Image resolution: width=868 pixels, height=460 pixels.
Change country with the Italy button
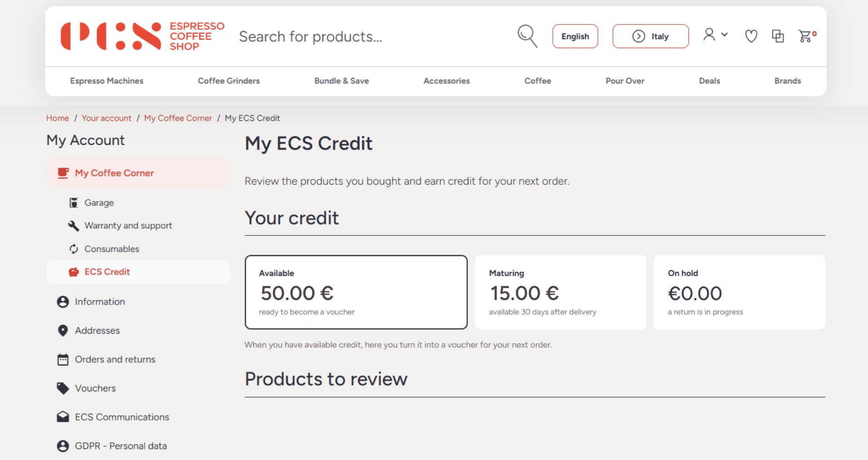pyautogui.click(x=651, y=36)
